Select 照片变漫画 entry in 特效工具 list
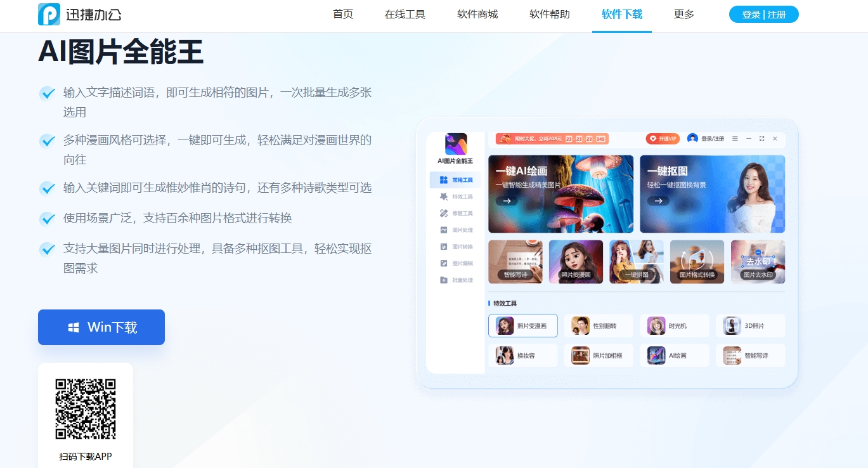This screenshot has width=868, height=468. click(x=523, y=325)
